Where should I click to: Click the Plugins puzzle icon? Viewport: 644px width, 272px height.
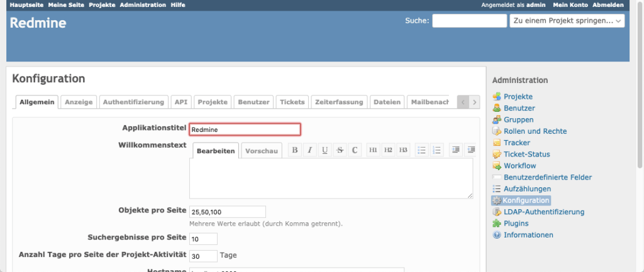(497, 224)
